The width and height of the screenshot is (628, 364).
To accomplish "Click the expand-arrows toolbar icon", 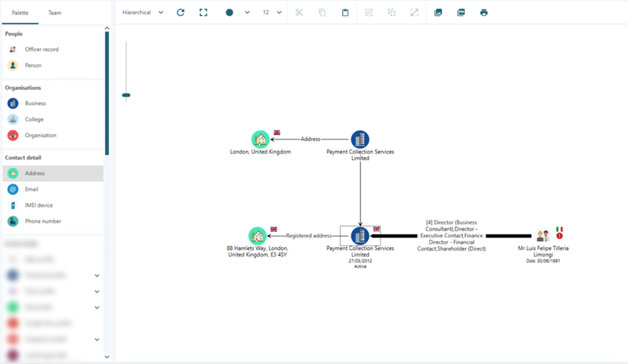I will click(414, 13).
